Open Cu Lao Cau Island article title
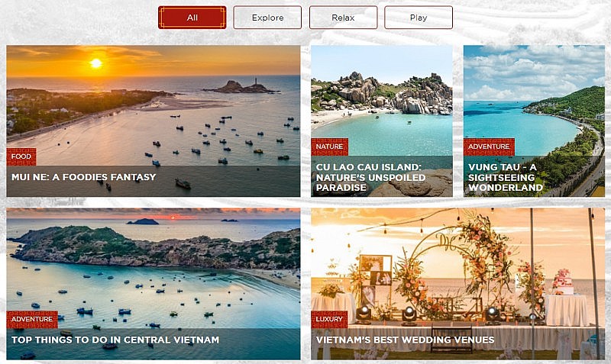 click(x=370, y=177)
